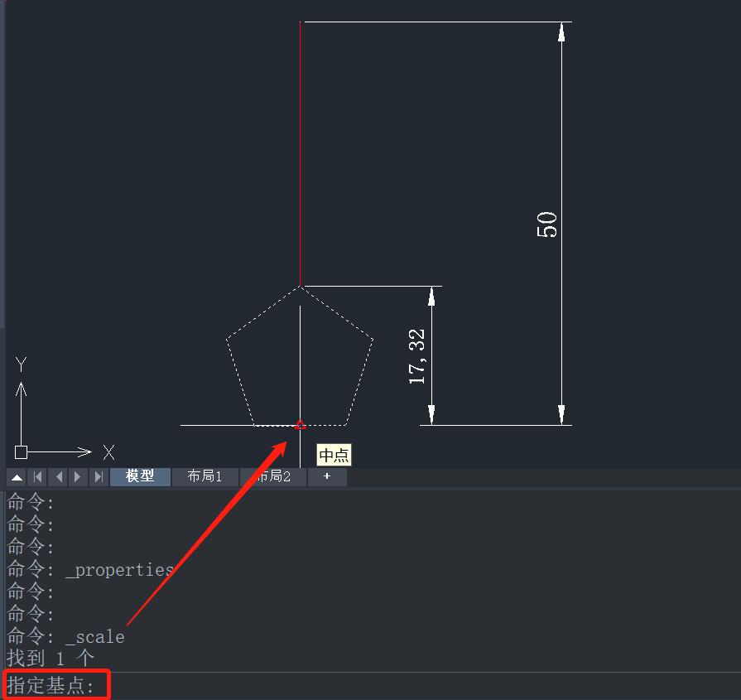Jump to the last layout tab
The height and width of the screenshot is (700, 741).
click(x=99, y=477)
